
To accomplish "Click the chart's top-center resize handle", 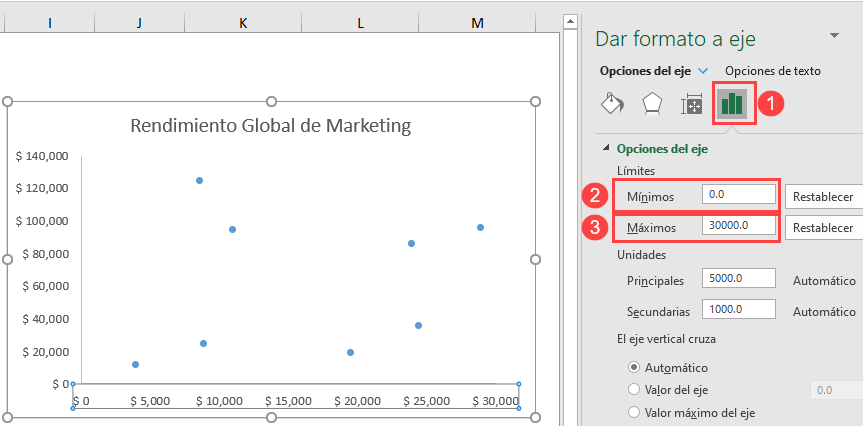I will [x=271, y=101].
